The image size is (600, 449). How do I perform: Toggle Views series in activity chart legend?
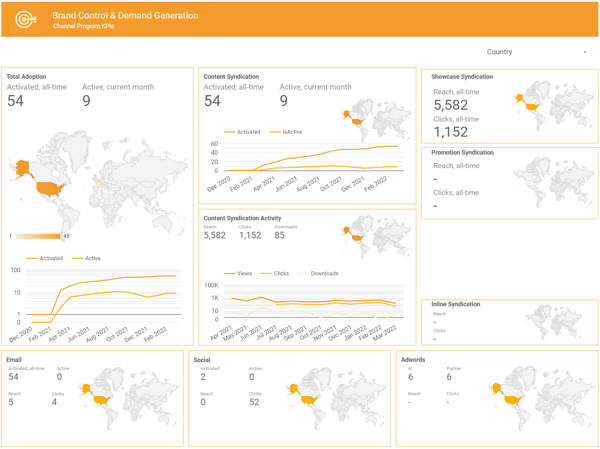[238, 273]
